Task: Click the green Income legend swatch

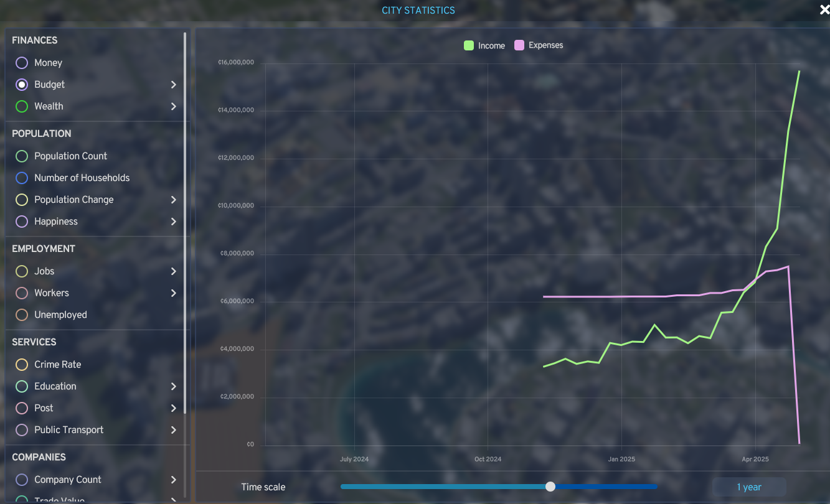Action: tap(468, 45)
